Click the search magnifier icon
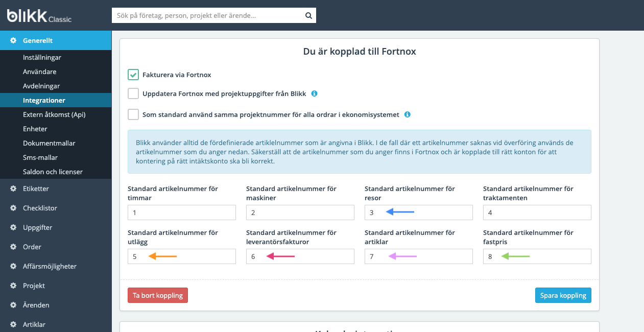This screenshot has width=644, height=332. [308, 15]
